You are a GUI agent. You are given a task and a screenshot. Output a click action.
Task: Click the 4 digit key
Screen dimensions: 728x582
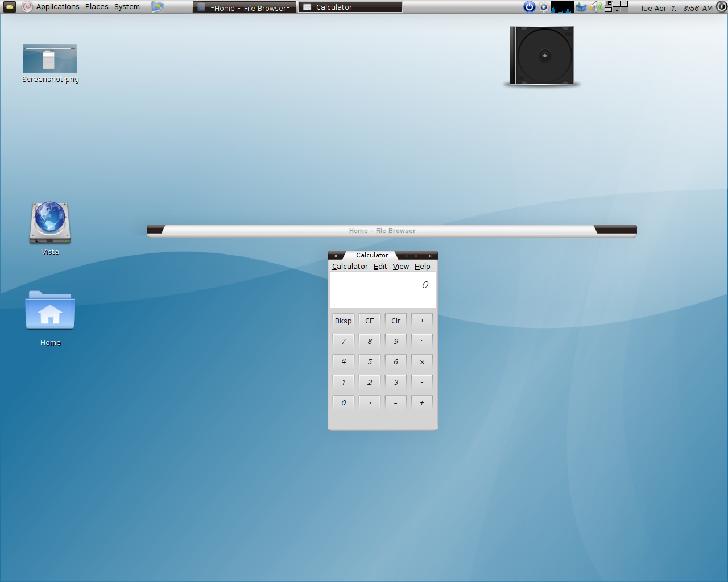pyautogui.click(x=344, y=362)
